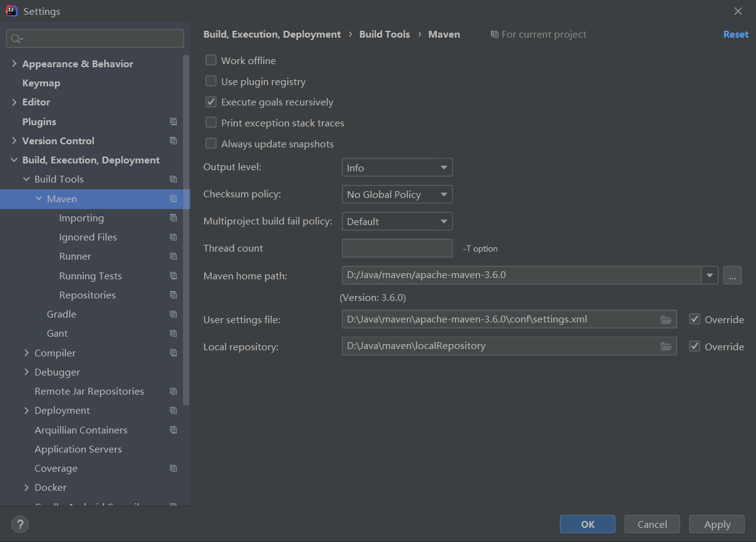Click the icon next to 'For current project'
Image resolution: width=756 pixels, height=542 pixels.
click(494, 35)
